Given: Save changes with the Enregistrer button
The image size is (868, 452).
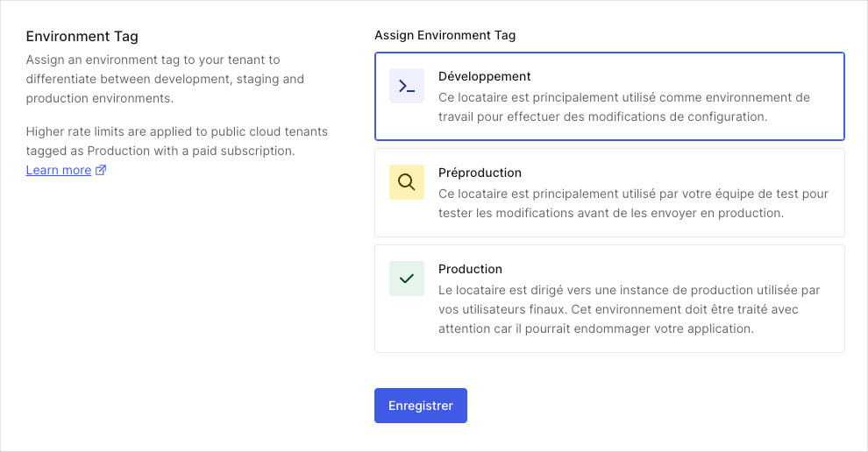Looking at the screenshot, I should pos(421,406).
